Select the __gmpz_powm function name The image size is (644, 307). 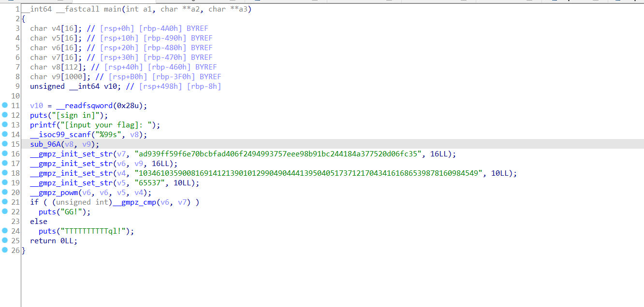pos(53,193)
